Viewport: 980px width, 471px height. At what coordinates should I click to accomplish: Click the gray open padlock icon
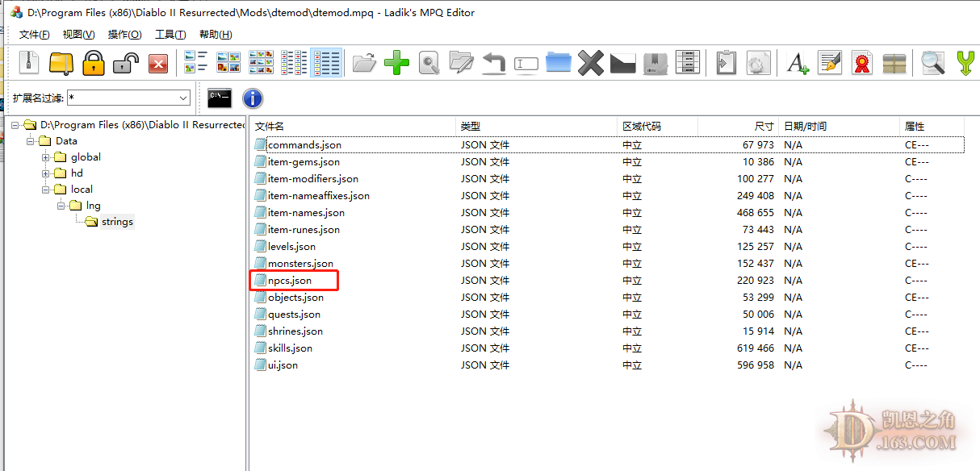coord(127,63)
